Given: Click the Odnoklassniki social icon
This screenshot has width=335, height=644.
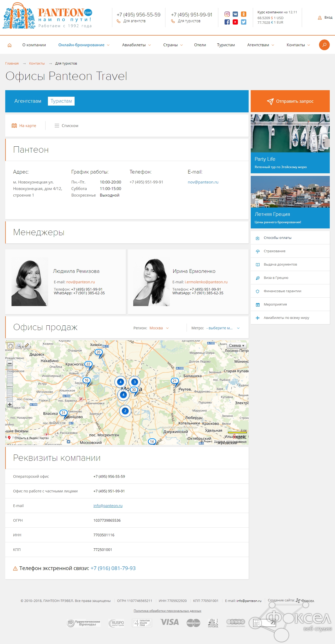Looking at the screenshot, I should coord(243,14).
